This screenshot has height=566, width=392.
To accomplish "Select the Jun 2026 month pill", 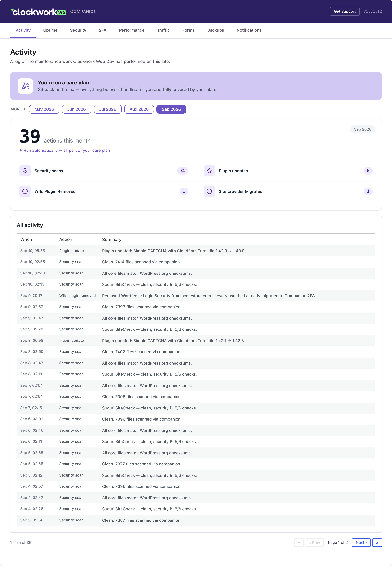I will pos(77,109).
